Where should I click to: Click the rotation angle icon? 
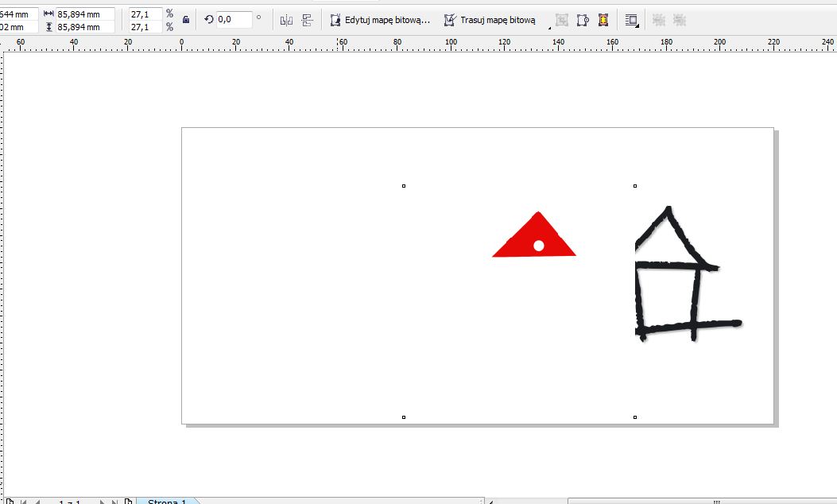coord(209,20)
